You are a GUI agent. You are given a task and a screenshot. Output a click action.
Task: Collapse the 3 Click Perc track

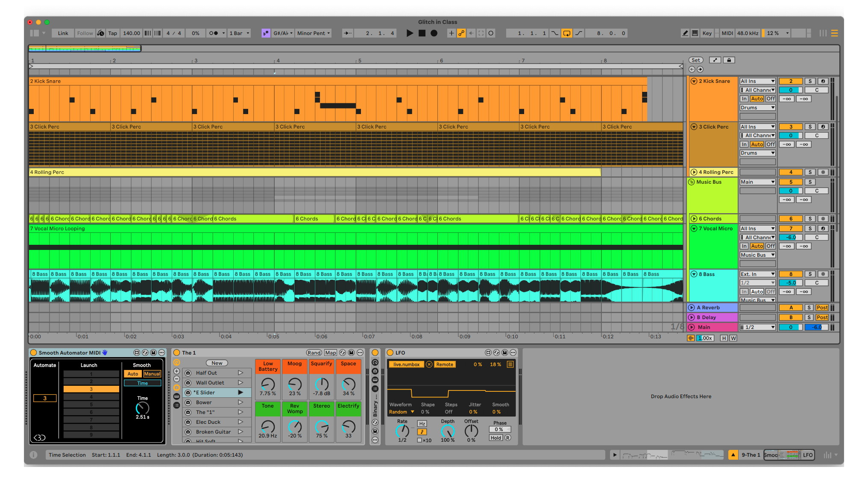694,127
